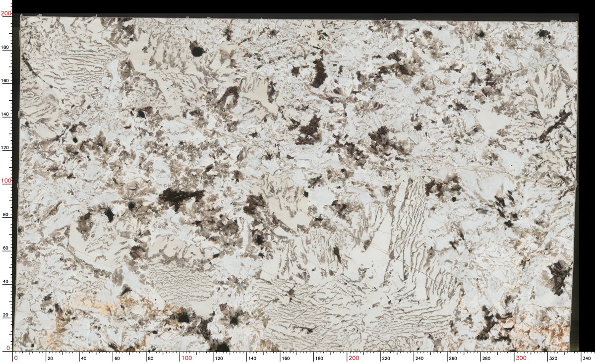Click the 120 label on vertical ruler
The image size is (595, 364).
6,148
